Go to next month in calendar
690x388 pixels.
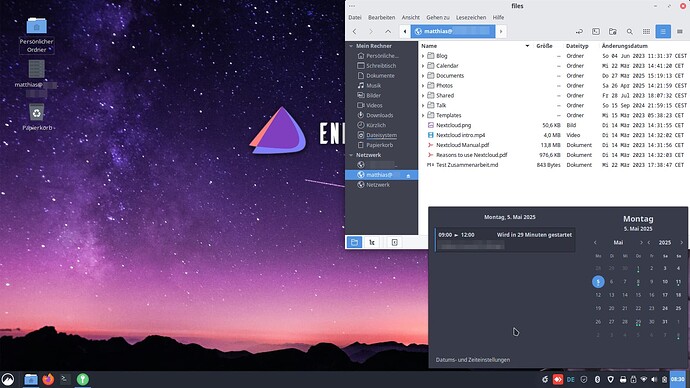(x=641, y=243)
